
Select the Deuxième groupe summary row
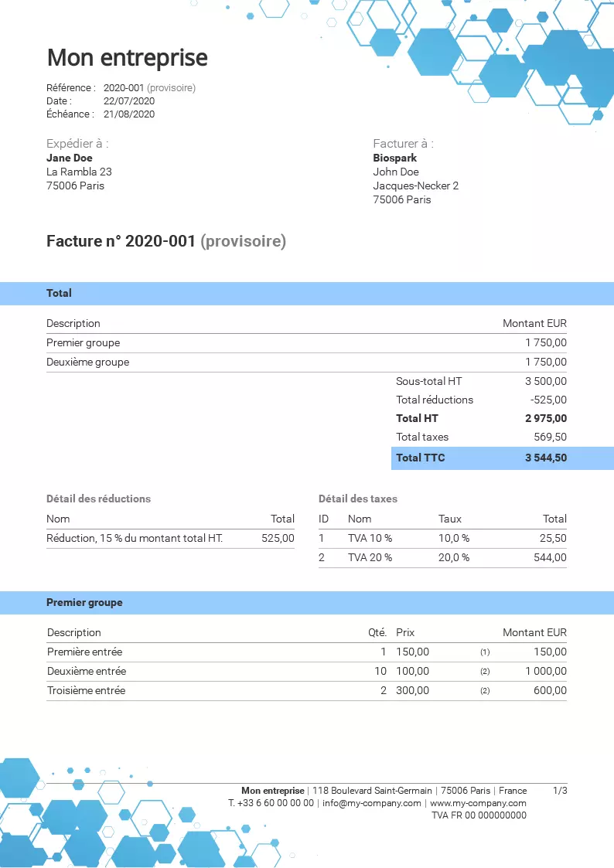pyautogui.click(x=307, y=363)
